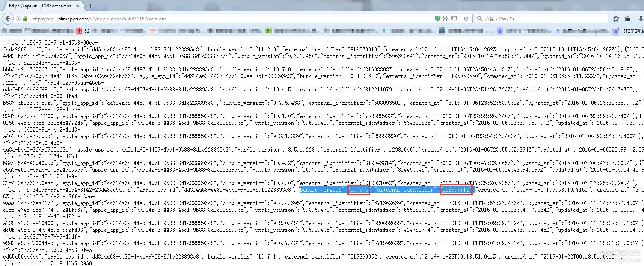
Task: Click the magnifier icon in the search box
Action: [480, 19]
